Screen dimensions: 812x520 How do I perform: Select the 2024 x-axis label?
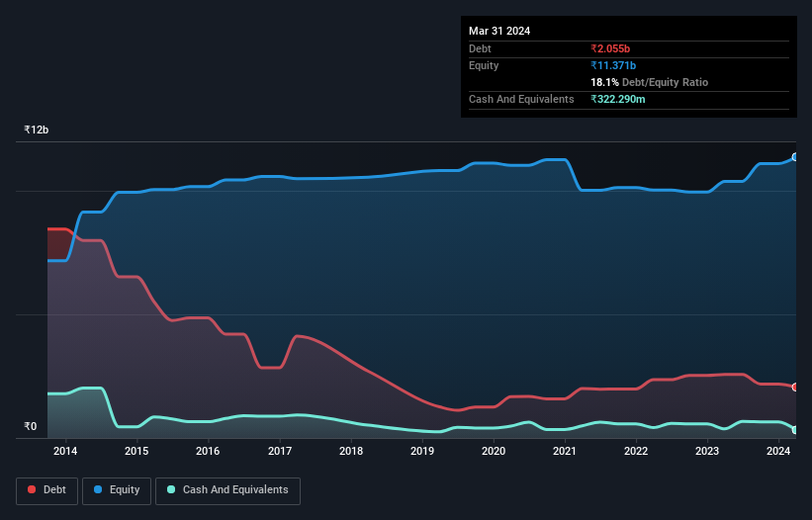(x=778, y=451)
